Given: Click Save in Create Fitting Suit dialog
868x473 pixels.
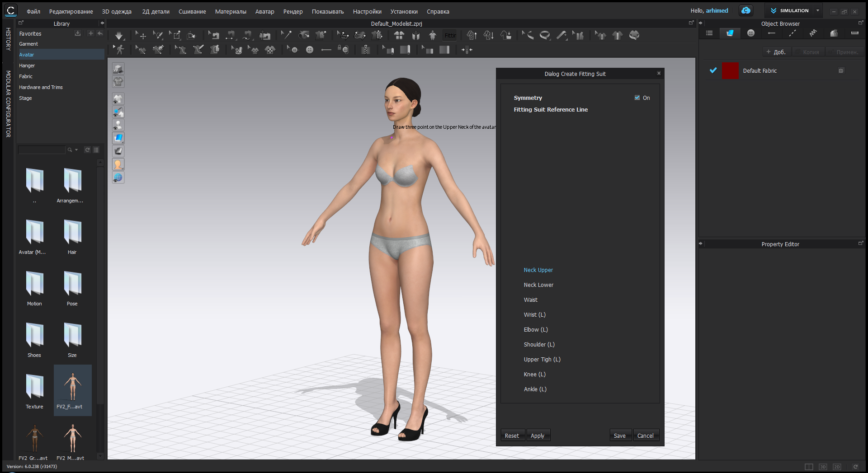Looking at the screenshot, I should click(619, 436).
